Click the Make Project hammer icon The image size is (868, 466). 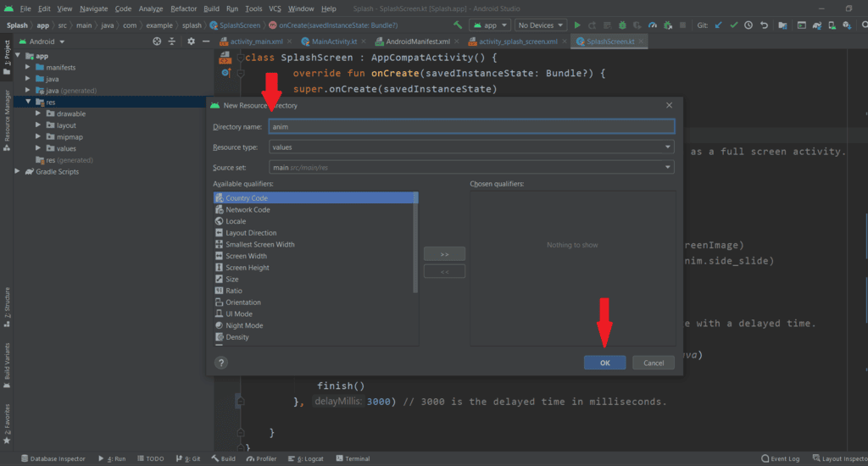click(x=459, y=25)
